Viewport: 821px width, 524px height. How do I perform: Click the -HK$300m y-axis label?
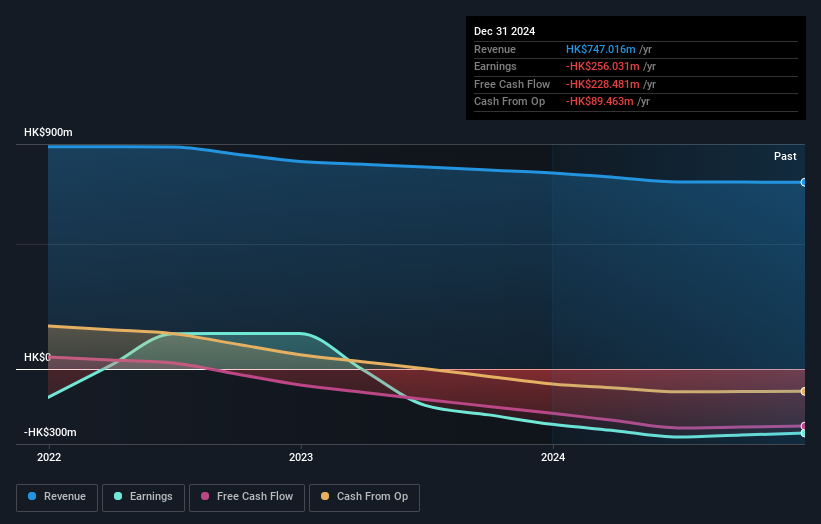[50, 432]
